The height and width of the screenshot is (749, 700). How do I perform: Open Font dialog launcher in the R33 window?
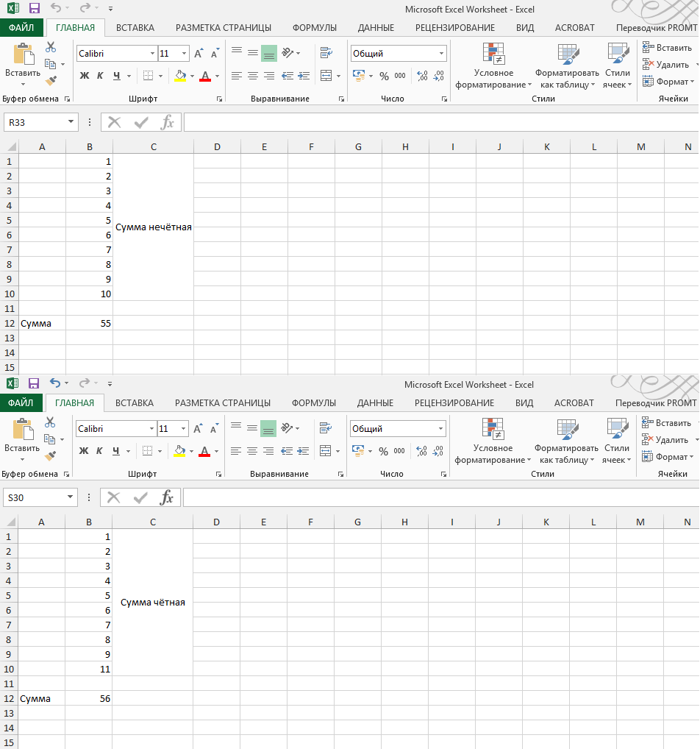click(x=219, y=99)
